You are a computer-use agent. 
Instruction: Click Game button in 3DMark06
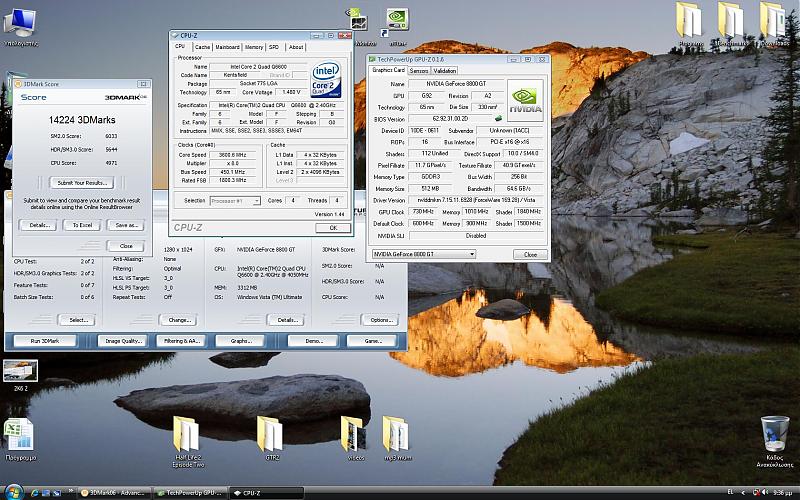[371, 341]
